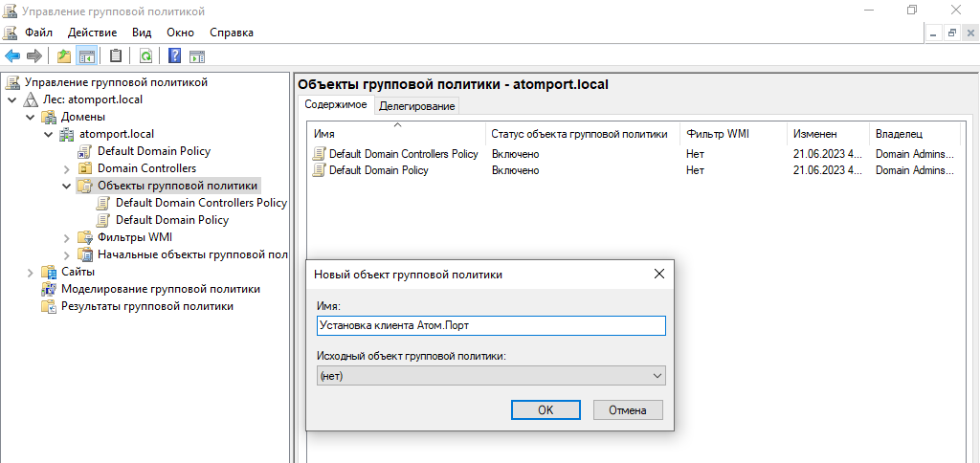The image size is (980, 463).
Task: Click the Отмена button
Action: click(628, 409)
